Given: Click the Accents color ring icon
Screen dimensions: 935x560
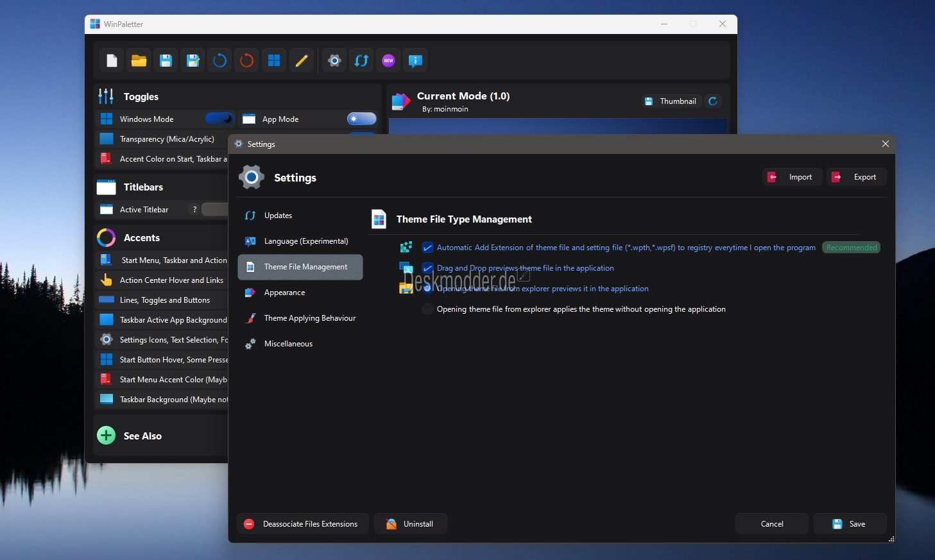Looking at the screenshot, I should click(106, 238).
